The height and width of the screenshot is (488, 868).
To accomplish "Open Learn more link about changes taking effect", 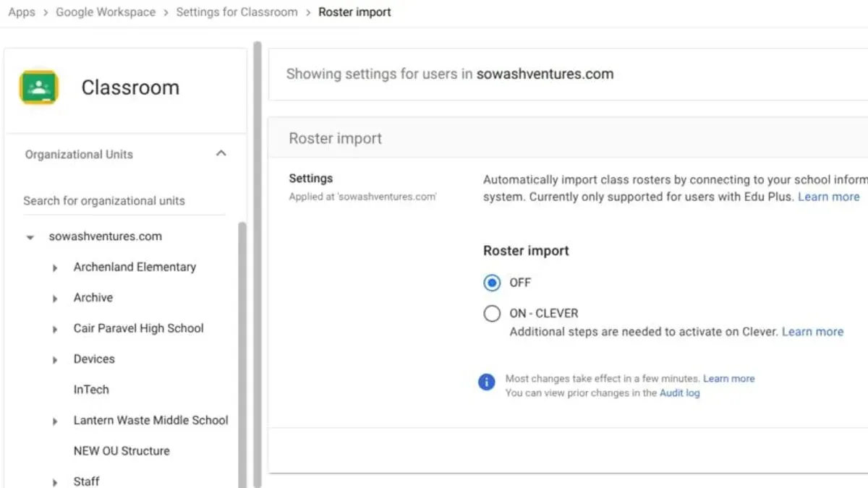I will 728,378.
